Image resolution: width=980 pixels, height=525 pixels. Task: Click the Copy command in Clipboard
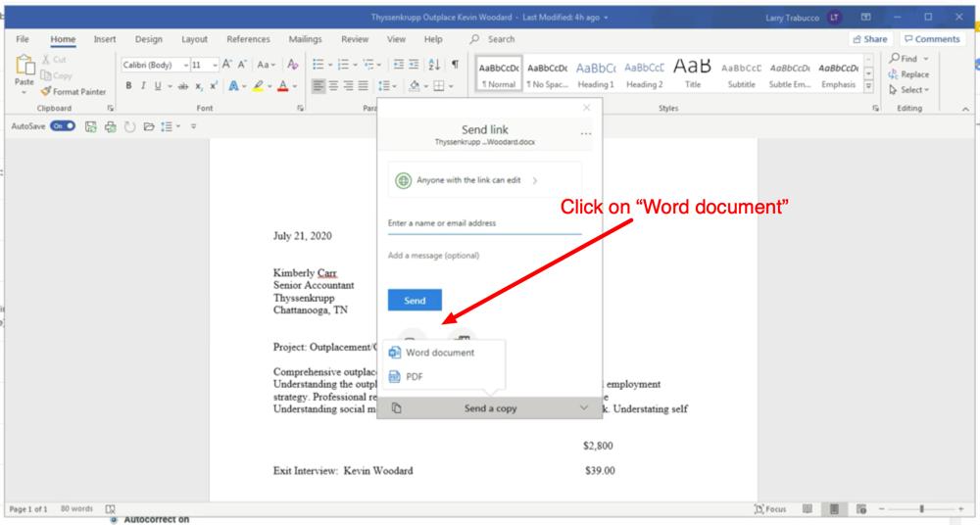click(x=56, y=75)
